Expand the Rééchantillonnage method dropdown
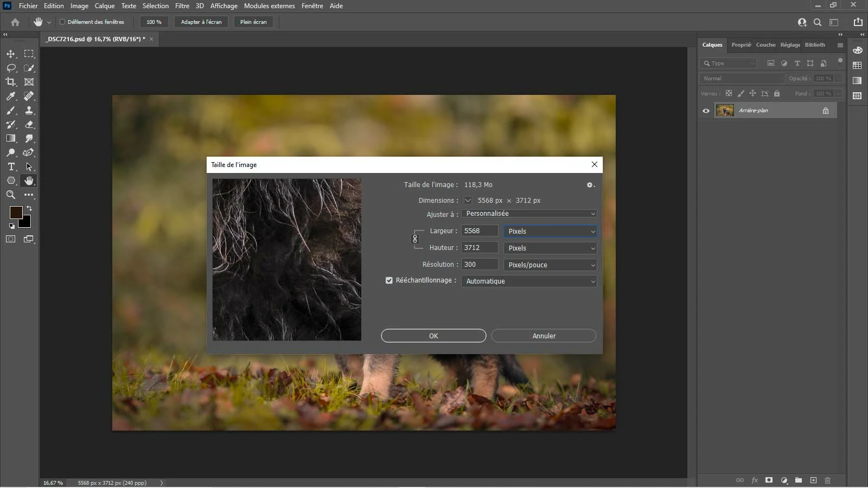 coord(529,281)
